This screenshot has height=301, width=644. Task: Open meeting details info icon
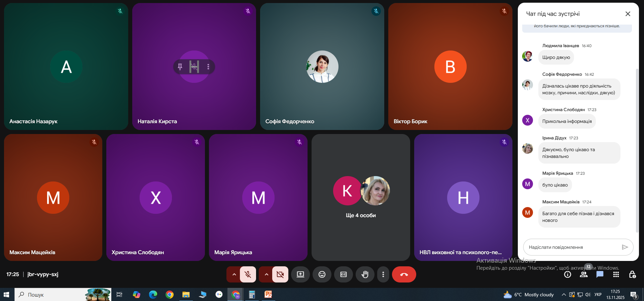pos(568,274)
